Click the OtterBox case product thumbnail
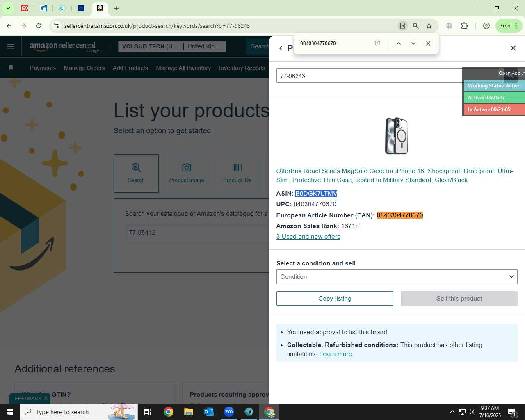525x420 pixels. 396,136
